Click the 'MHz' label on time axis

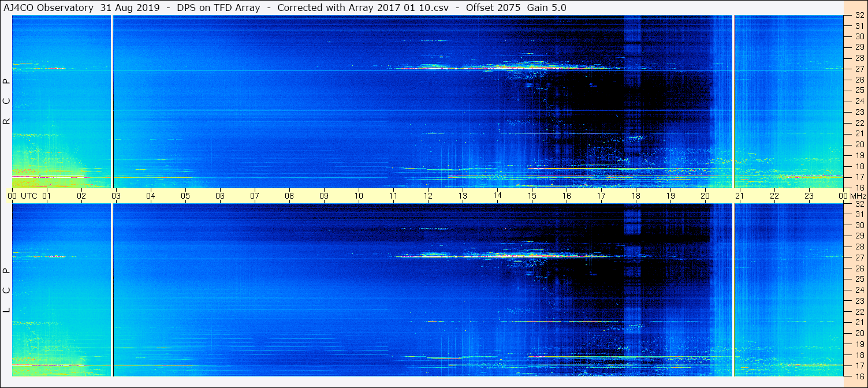[x=858, y=196]
